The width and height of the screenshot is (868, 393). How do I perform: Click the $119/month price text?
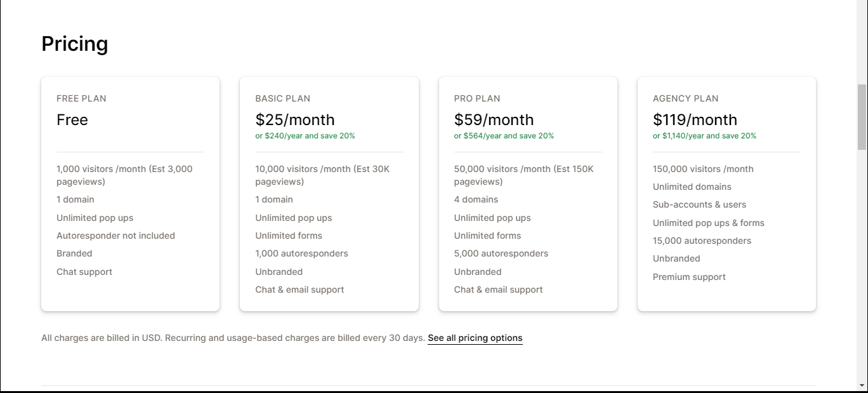[695, 120]
